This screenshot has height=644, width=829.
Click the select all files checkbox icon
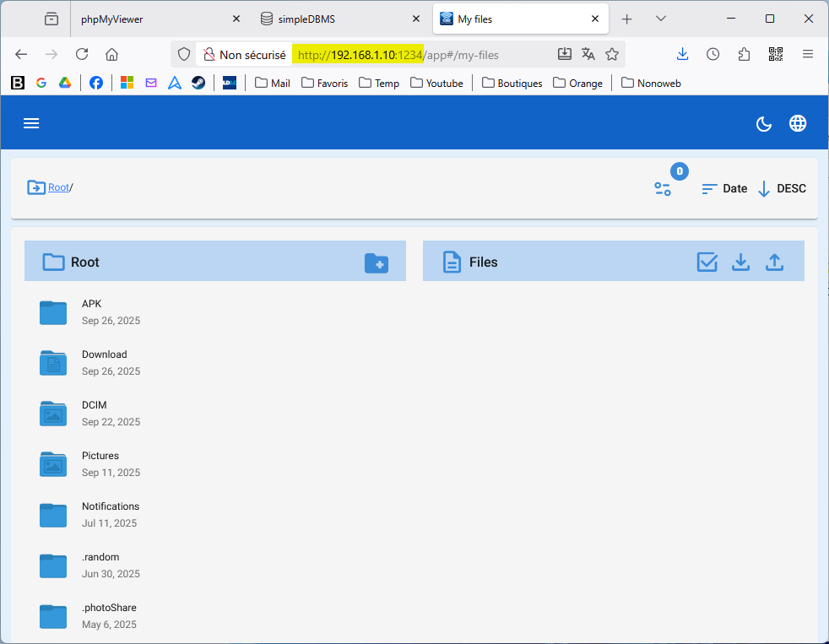pos(707,262)
